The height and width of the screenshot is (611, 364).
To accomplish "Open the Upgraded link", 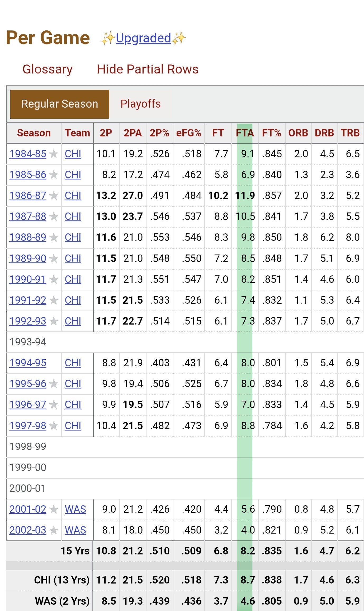I will point(143,38).
